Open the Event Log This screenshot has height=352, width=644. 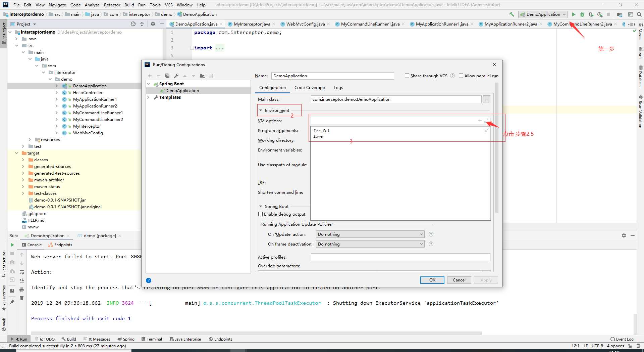[x=622, y=339]
